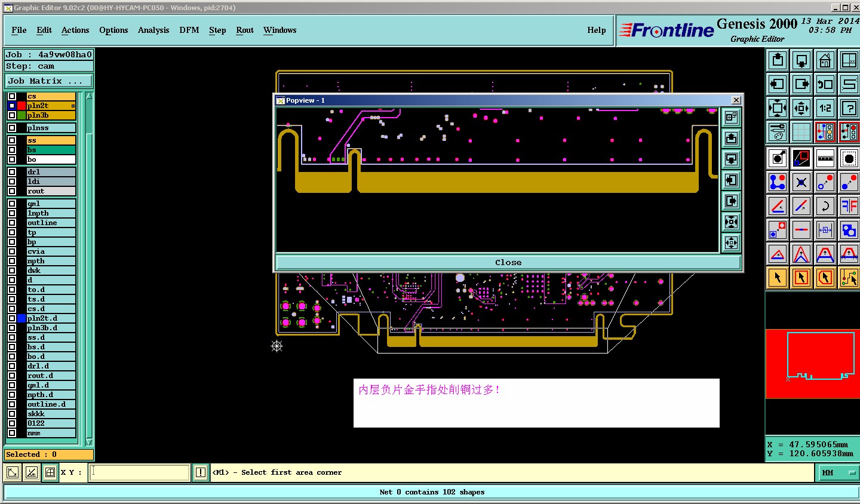Click zoom in arrows icon in main toolbar
This screenshot has width=860, height=504.
[x=778, y=108]
